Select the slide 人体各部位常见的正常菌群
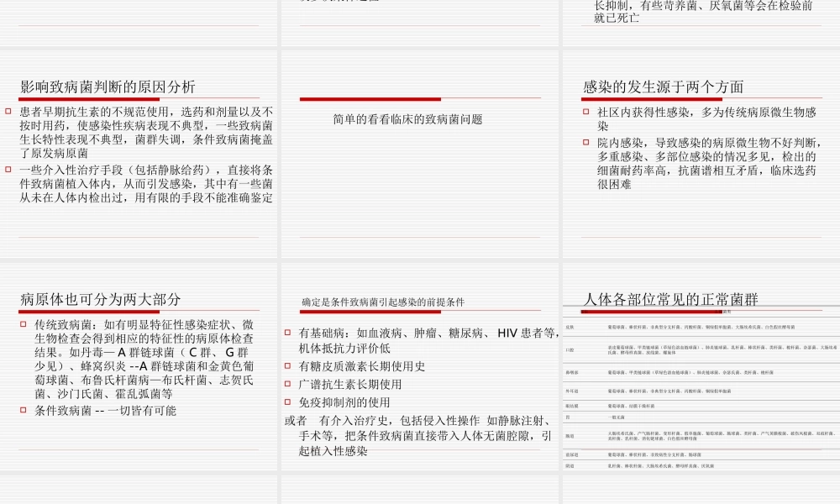This screenshot has width=840, height=504. click(700, 378)
